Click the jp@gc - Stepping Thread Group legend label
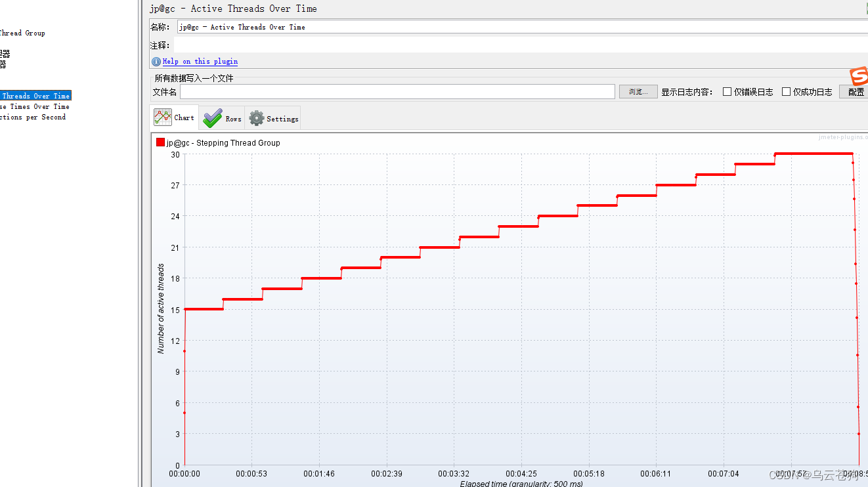 point(223,142)
